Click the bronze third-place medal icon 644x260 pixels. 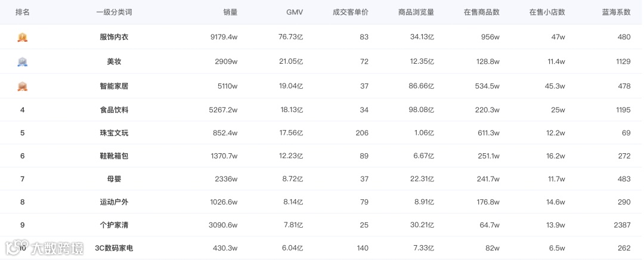click(22, 86)
